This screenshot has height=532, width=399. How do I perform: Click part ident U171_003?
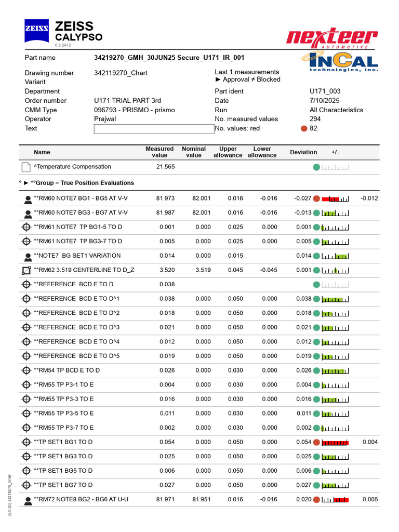point(325,91)
